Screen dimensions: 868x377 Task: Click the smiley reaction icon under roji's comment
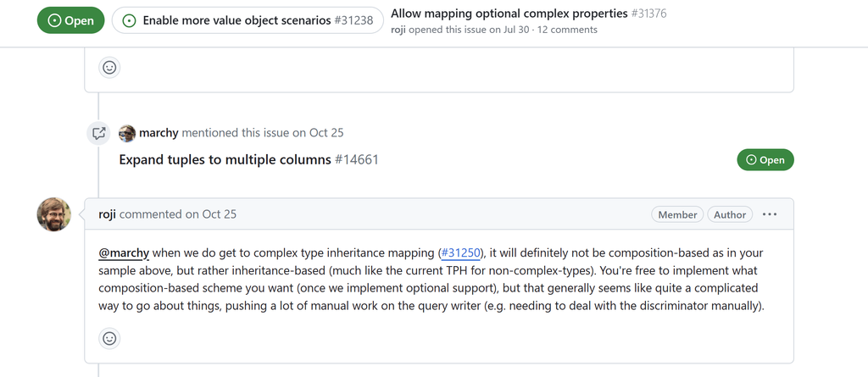pyautogui.click(x=109, y=339)
